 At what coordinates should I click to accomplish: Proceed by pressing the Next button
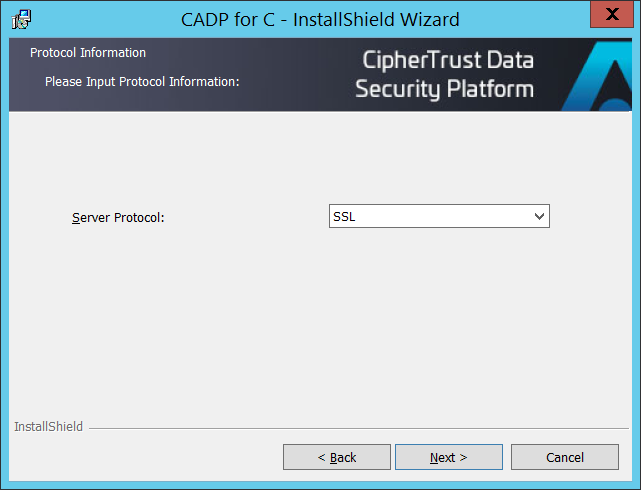448,457
